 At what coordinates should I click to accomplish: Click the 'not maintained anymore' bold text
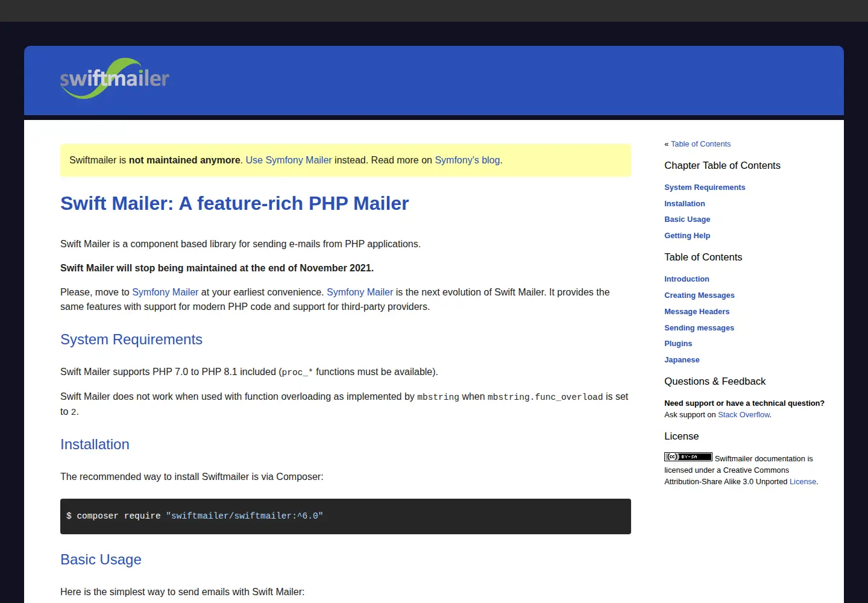184,160
